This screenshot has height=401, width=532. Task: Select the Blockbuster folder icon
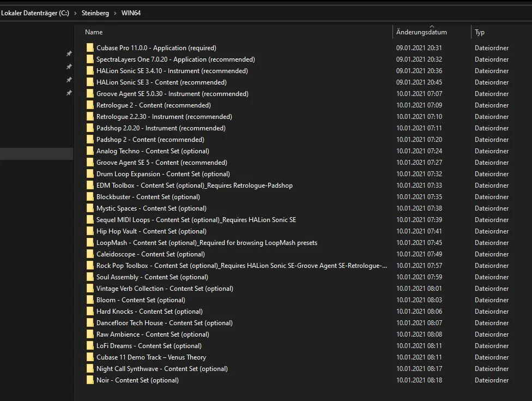(90, 197)
